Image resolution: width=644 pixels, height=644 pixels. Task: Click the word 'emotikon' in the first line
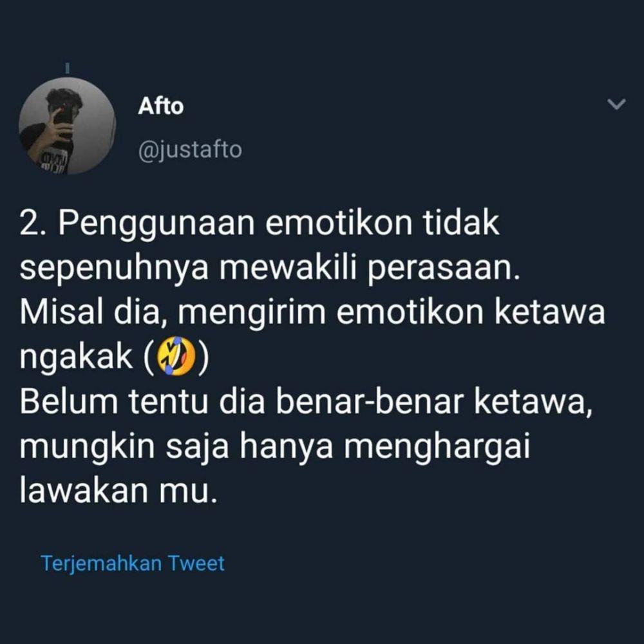pyautogui.click(x=339, y=223)
